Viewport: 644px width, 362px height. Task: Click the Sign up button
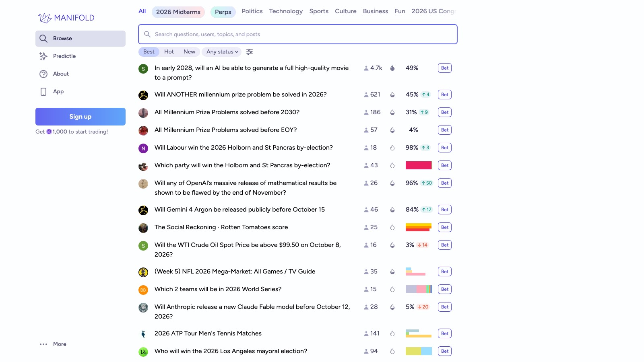click(80, 117)
